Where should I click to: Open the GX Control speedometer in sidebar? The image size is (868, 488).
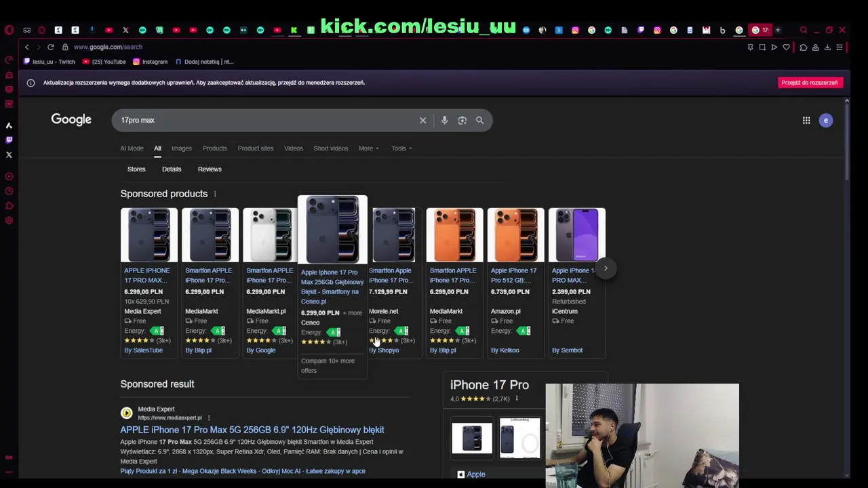tap(9, 60)
